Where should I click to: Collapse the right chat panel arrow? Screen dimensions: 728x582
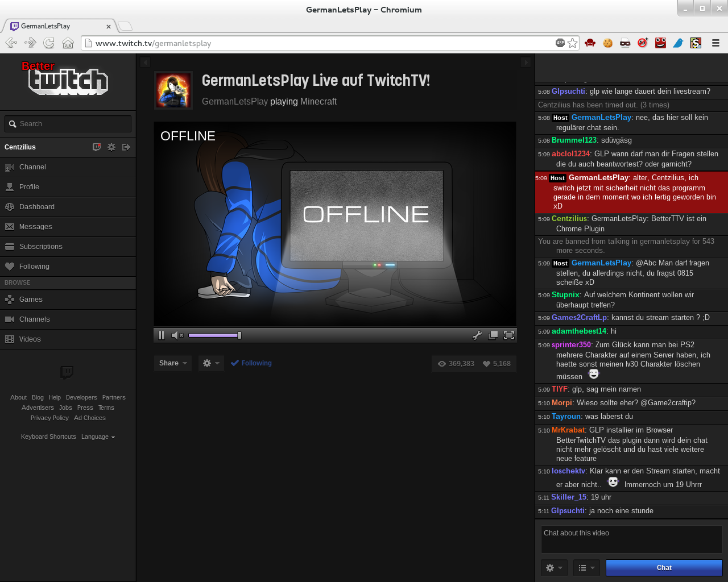coord(526,62)
